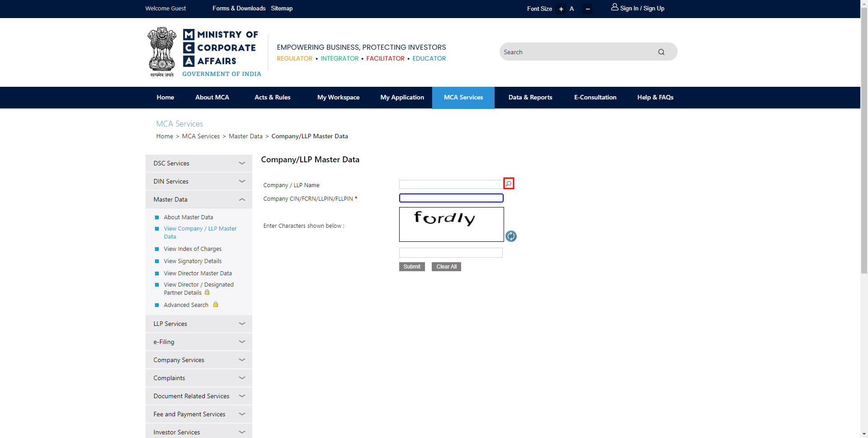Switch to the Help & FAQs menu
868x438 pixels.
point(655,97)
